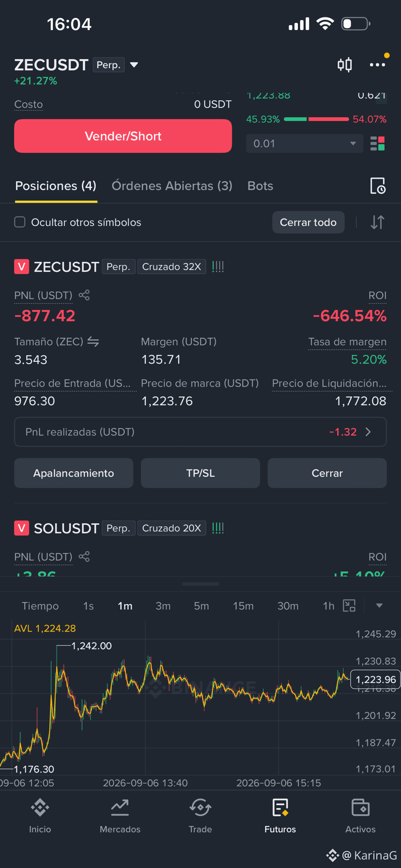
Task: Check the Ocultar otros símbolos box
Action: point(20,222)
